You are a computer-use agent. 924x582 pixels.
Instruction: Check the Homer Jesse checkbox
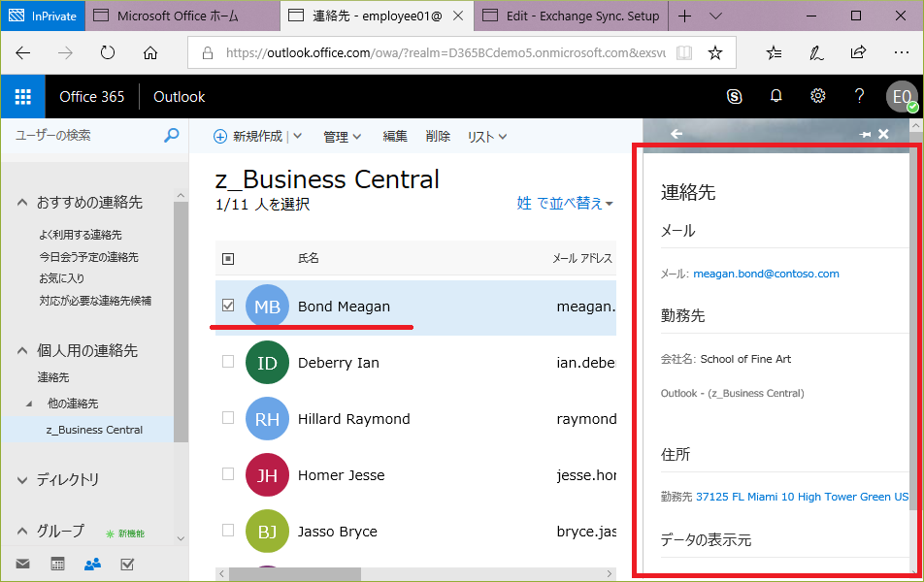228,473
